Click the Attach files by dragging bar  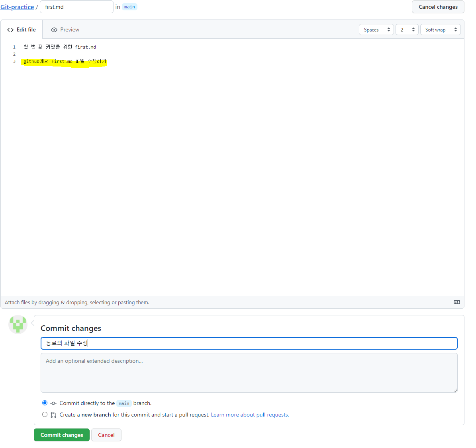(x=232, y=302)
